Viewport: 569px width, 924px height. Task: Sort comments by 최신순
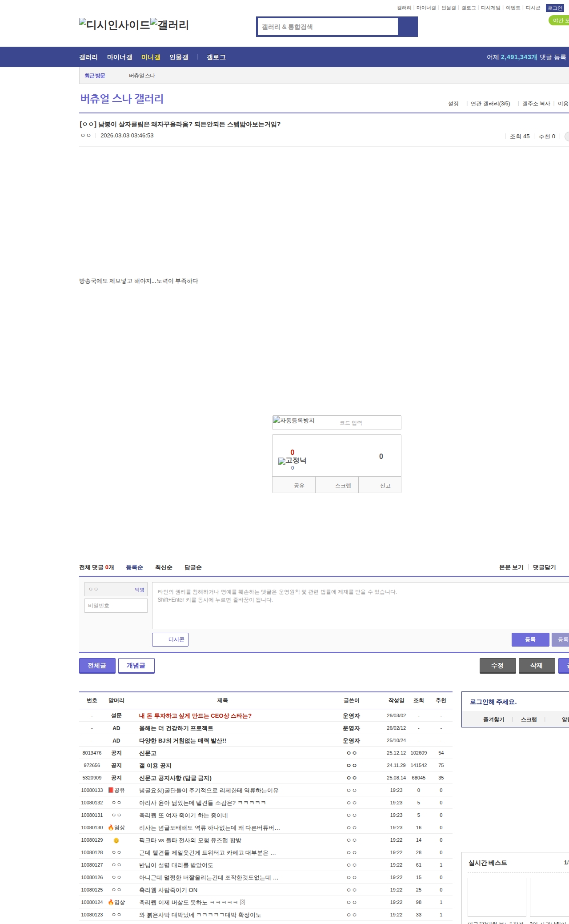(x=164, y=567)
